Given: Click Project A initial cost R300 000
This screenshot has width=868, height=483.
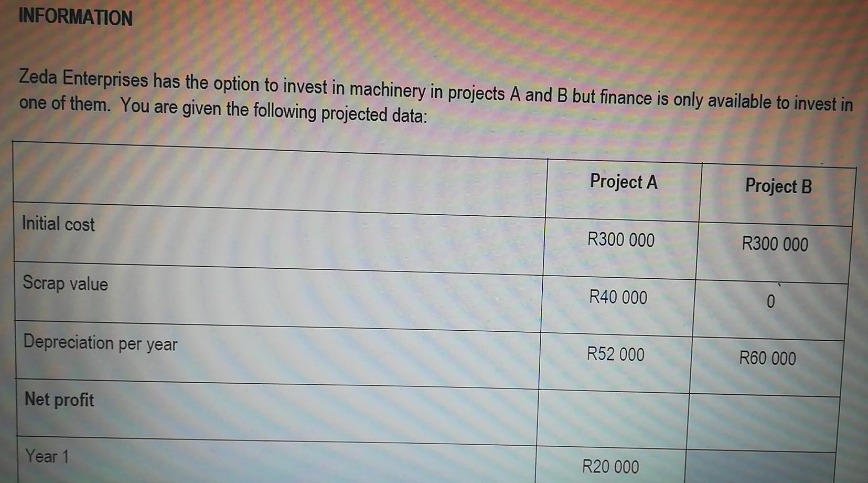Looking at the screenshot, I should pos(621,240).
